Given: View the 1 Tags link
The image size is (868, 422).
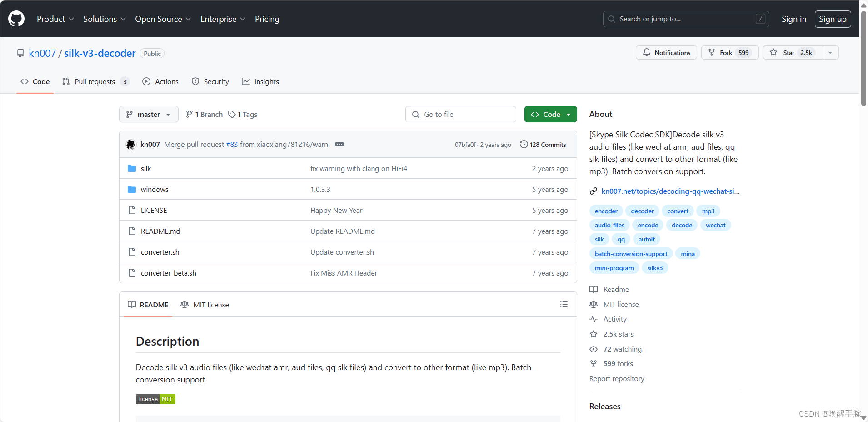Looking at the screenshot, I should tap(243, 114).
